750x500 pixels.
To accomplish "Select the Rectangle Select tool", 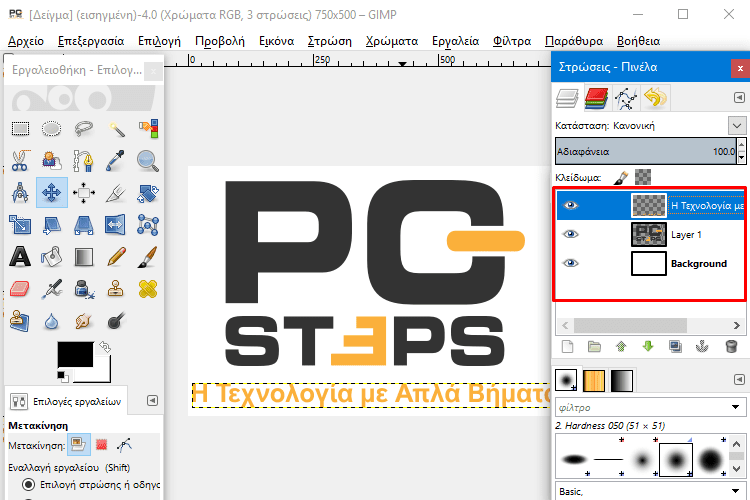I will (x=20, y=128).
